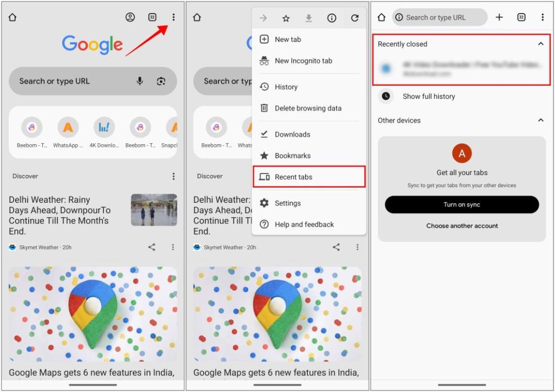Reload the page from the menu toolbar

(x=354, y=17)
